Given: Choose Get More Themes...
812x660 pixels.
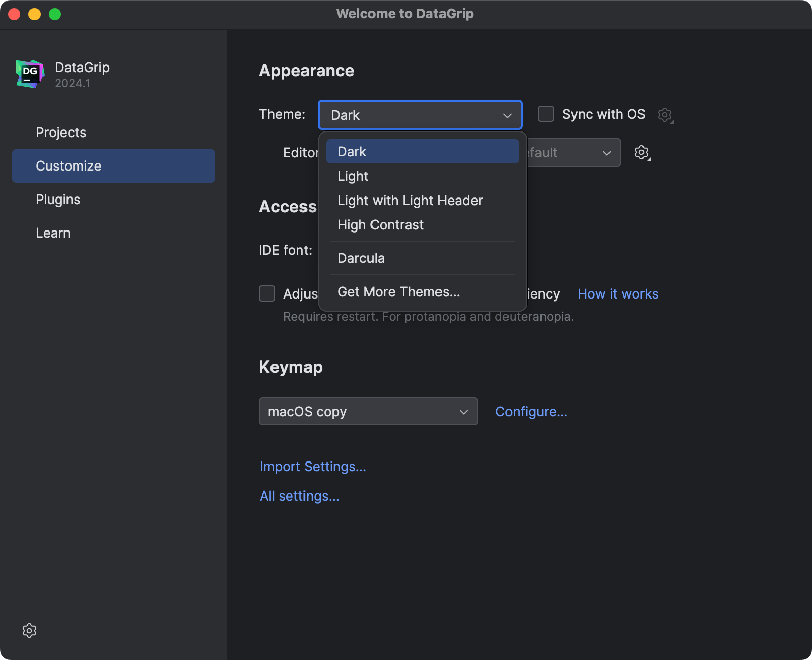Looking at the screenshot, I should pyautogui.click(x=399, y=291).
